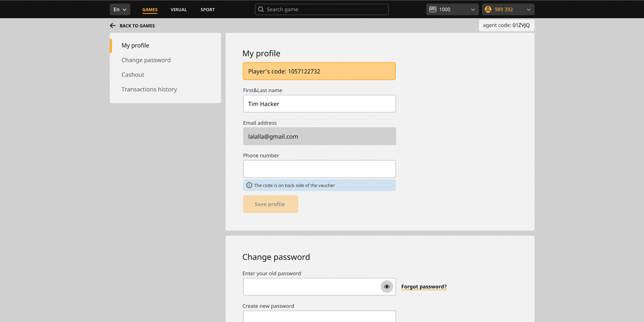
Task: Click the Phone number input field
Action: coord(319,169)
